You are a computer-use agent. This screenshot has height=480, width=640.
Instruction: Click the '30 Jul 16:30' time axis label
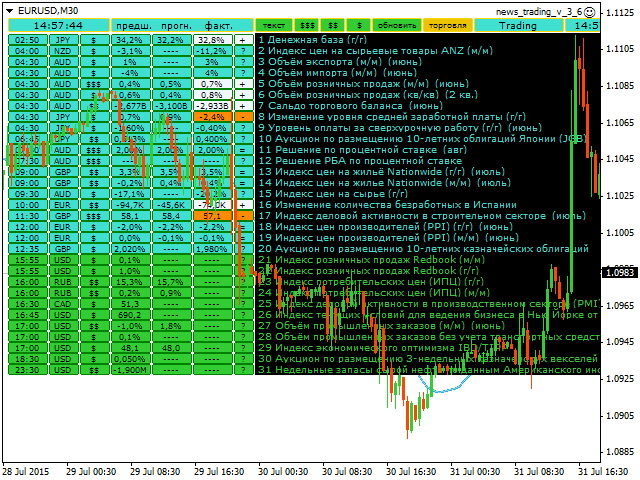411,472
